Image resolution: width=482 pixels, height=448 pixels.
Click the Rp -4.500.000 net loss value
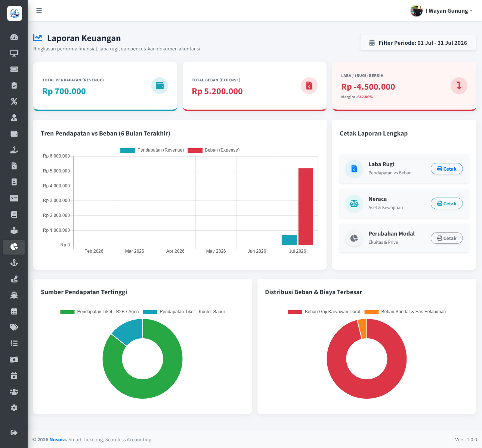368,87
